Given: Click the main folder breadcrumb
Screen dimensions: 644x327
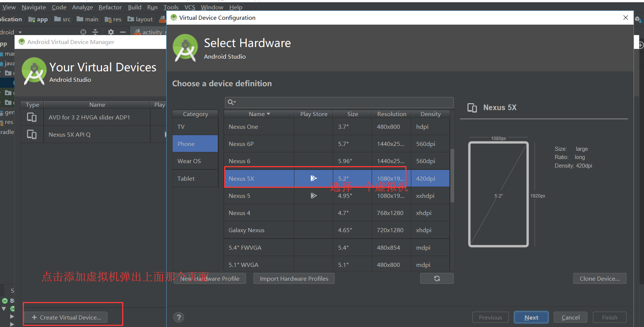Looking at the screenshot, I should pyautogui.click(x=87, y=19).
